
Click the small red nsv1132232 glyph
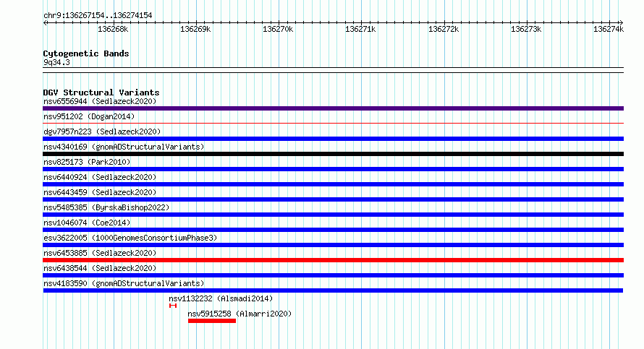173,306
